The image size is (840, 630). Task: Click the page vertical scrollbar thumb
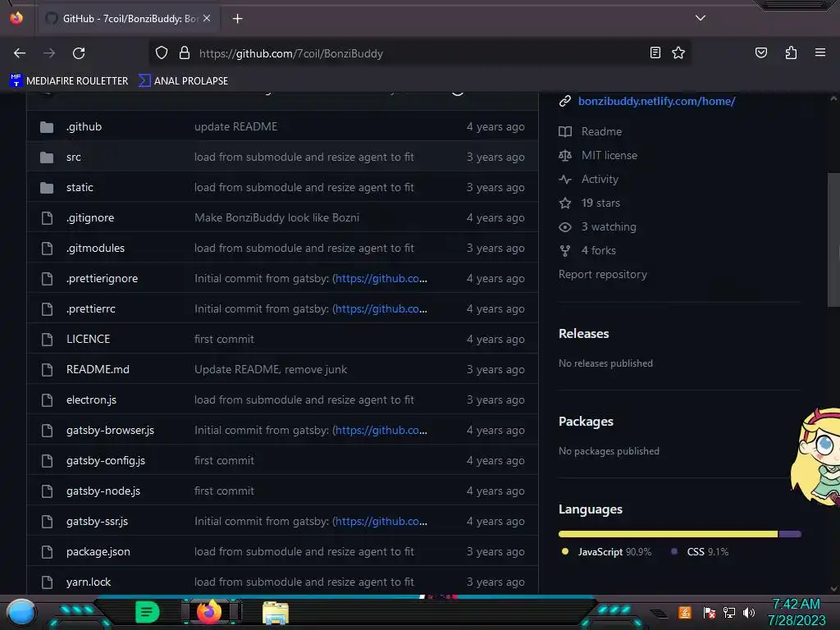click(833, 240)
